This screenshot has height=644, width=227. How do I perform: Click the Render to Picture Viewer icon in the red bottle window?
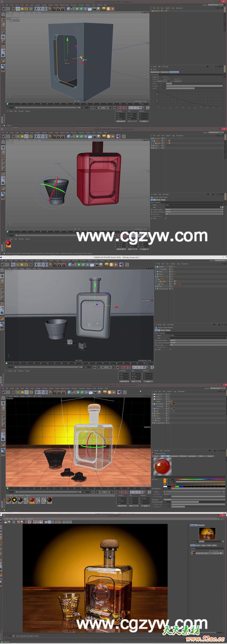tap(58, 136)
